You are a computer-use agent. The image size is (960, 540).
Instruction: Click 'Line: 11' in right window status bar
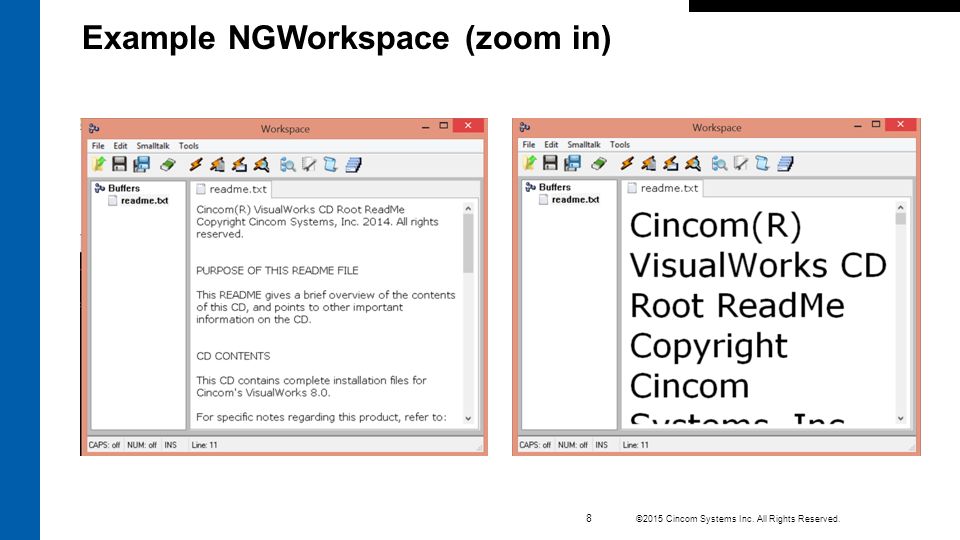(x=636, y=445)
